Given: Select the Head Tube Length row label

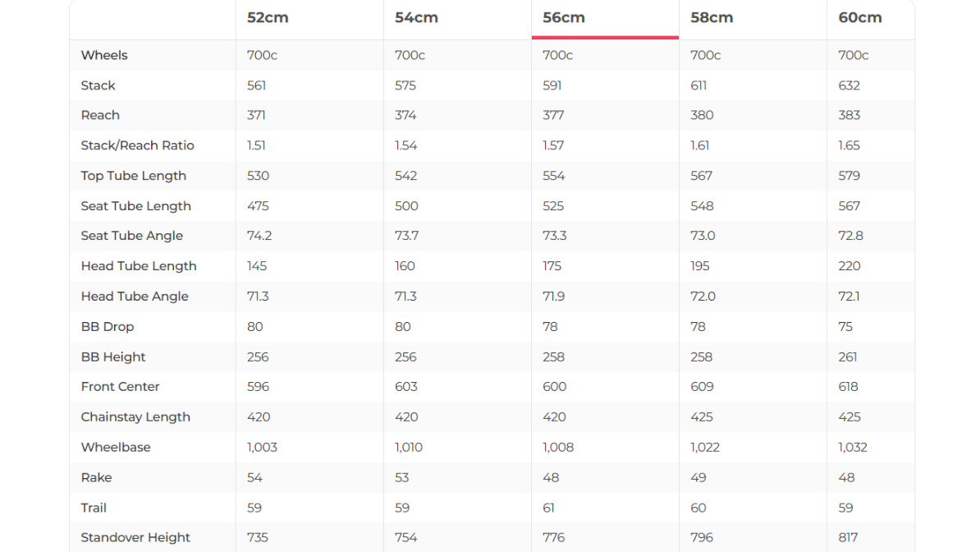Looking at the screenshot, I should (139, 266).
